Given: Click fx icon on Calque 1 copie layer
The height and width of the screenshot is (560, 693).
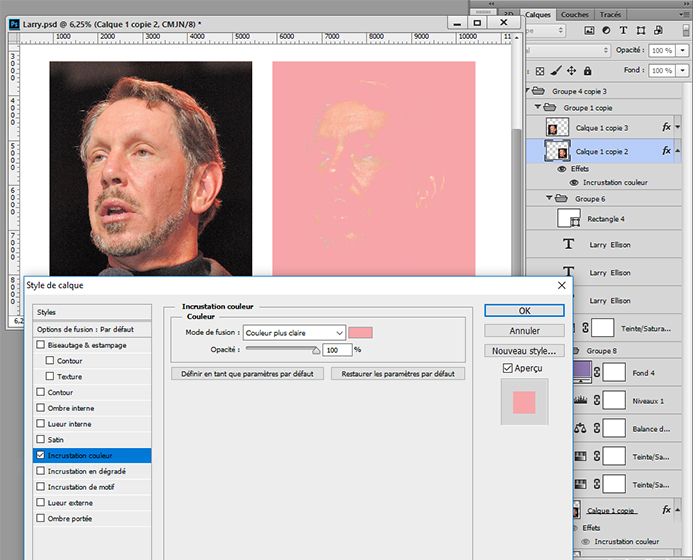Looking at the screenshot, I should pos(666,510).
